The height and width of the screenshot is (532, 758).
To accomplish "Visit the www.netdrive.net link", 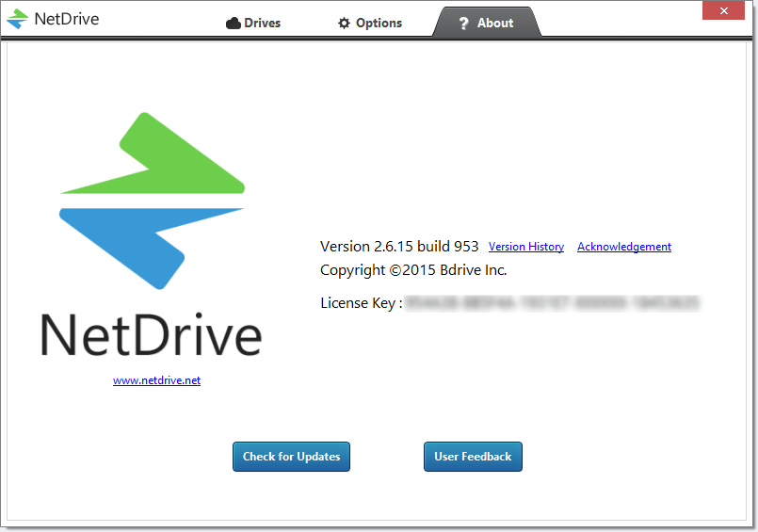I will point(156,380).
